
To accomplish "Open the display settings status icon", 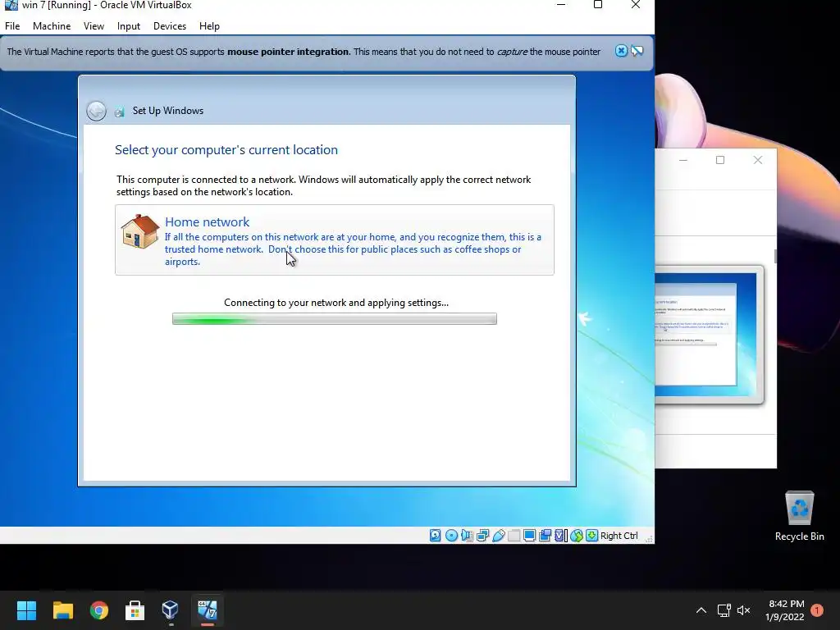I will coord(529,535).
